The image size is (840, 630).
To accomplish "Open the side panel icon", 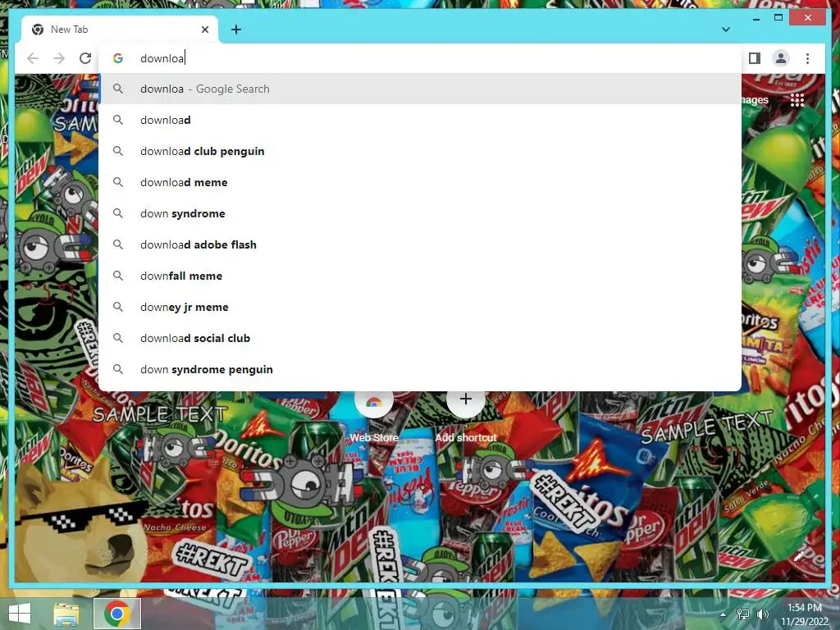I will (755, 58).
